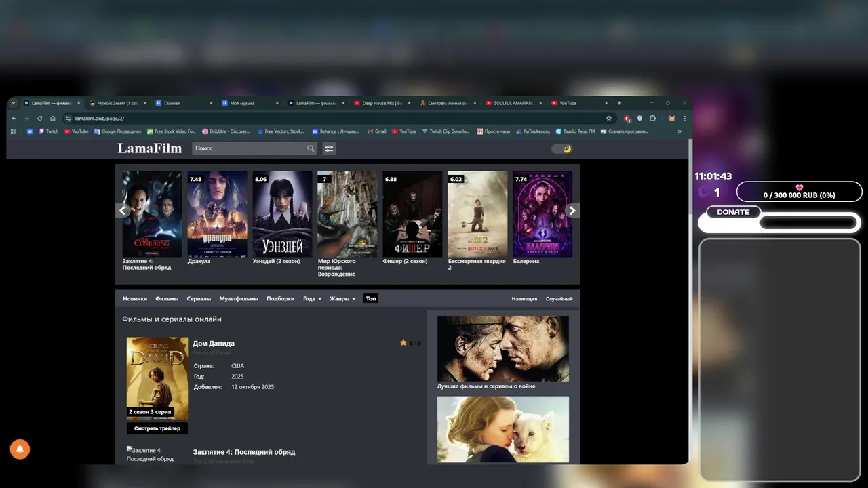Open Просто часы bookmark
868x488 pixels.
tap(493, 131)
